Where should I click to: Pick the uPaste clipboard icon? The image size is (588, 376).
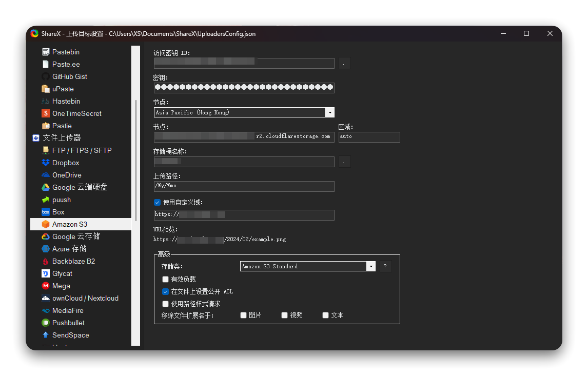pyautogui.click(x=46, y=89)
